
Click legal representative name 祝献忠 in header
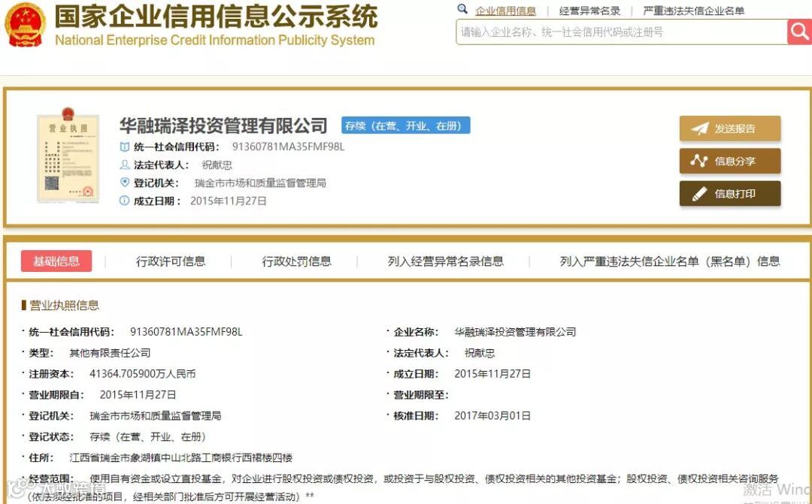coord(217,165)
